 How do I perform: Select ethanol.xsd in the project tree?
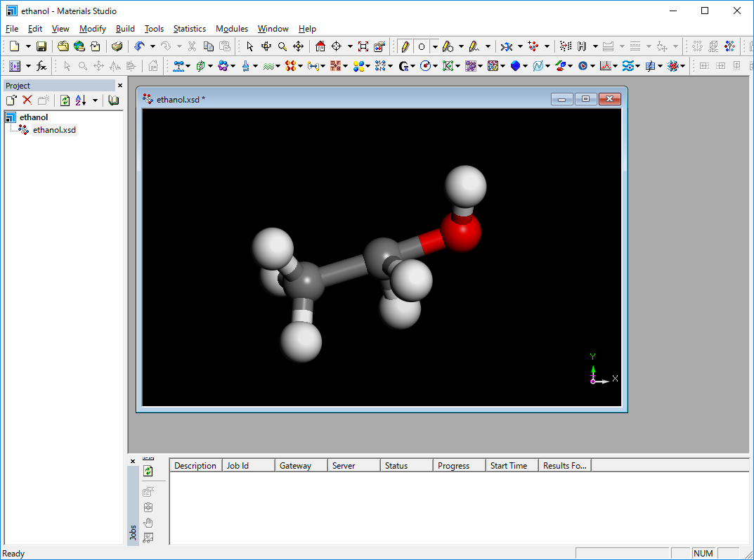coord(54,130)
